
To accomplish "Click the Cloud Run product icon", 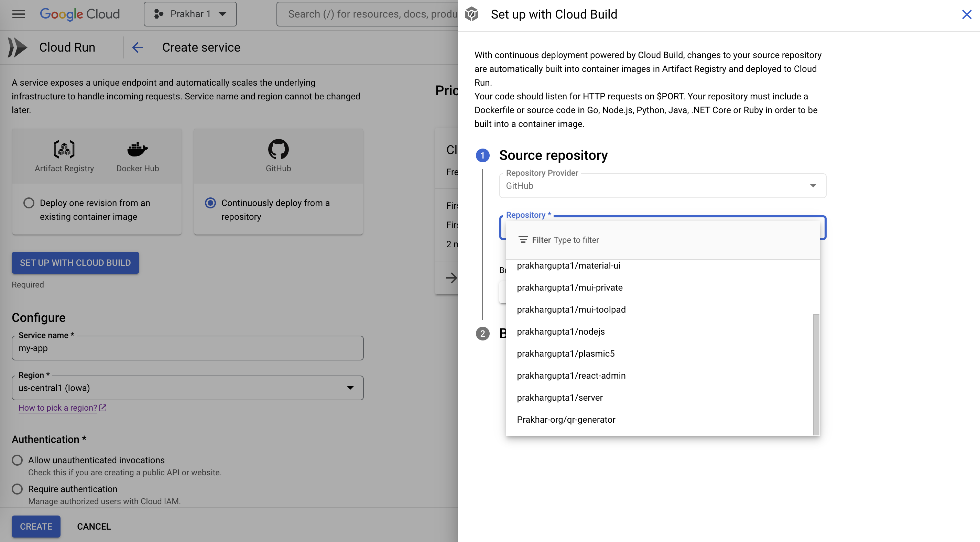I will [x=18, y=47].
